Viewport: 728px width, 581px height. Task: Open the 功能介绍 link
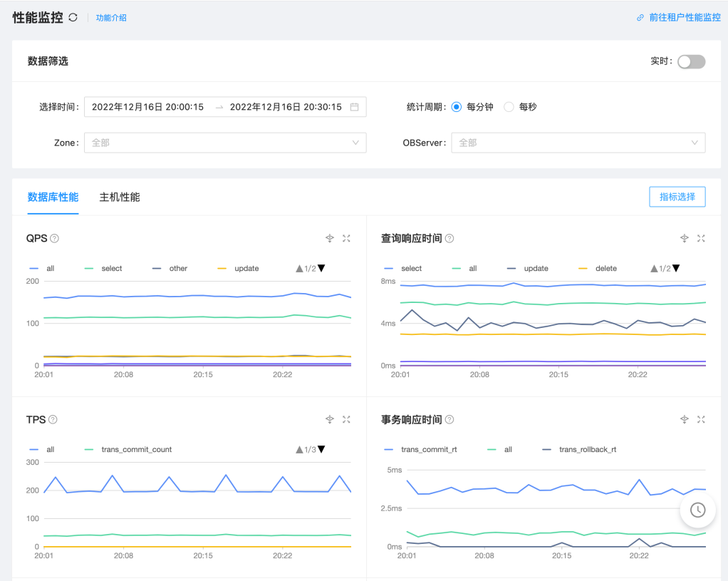[111, 18]
